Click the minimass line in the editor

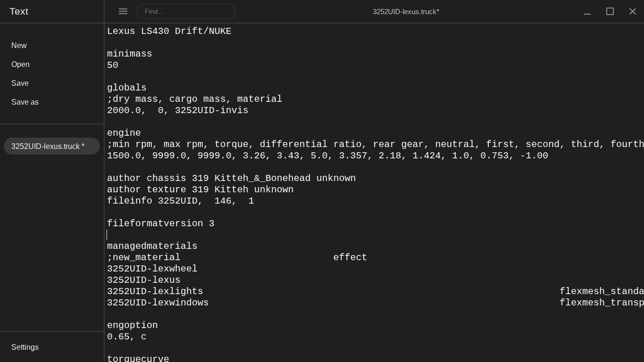point(130,54)
